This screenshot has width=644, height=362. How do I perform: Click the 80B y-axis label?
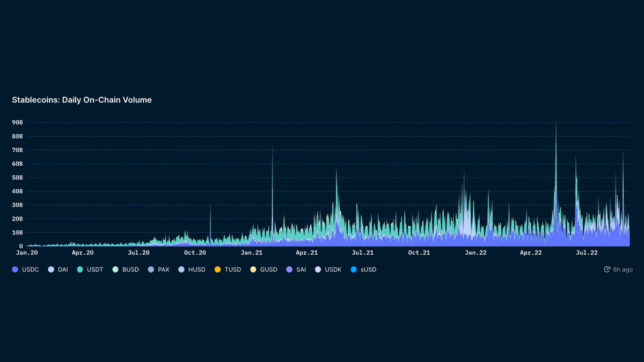pos(18,136)
